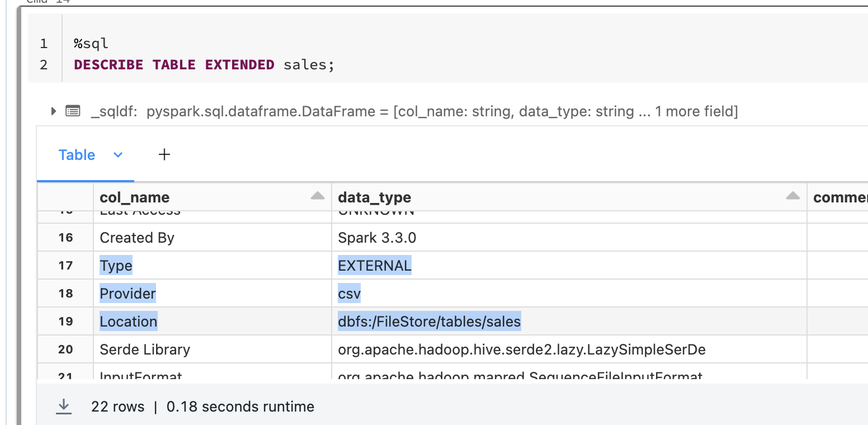Open the Table tab dropdown chevron
This screenshot has width=868, height=425.
(118, 155)
